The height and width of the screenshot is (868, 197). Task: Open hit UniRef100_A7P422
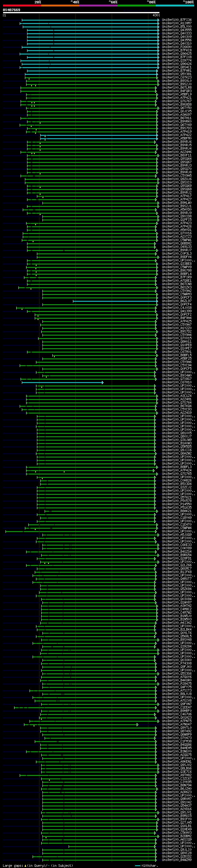[177, 135]
